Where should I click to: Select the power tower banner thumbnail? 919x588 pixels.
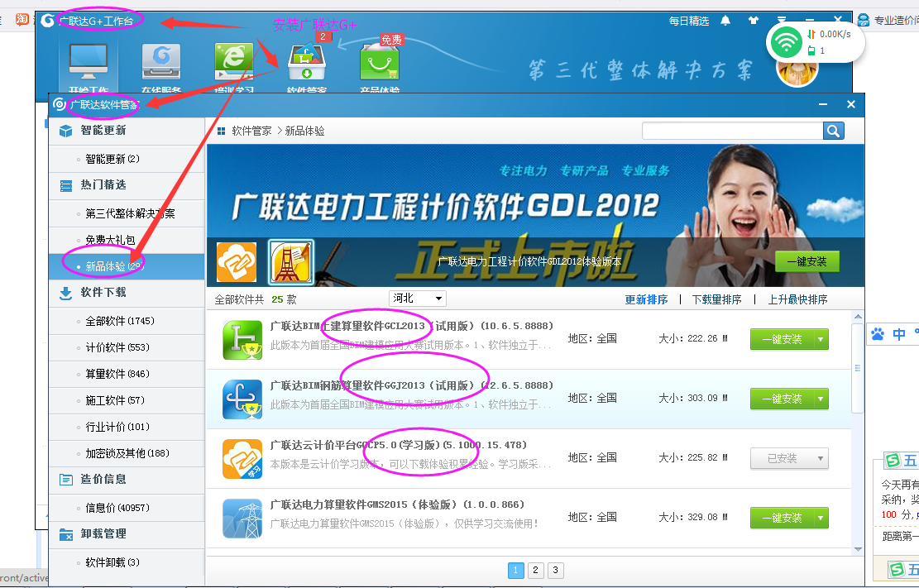coord(291,262)
